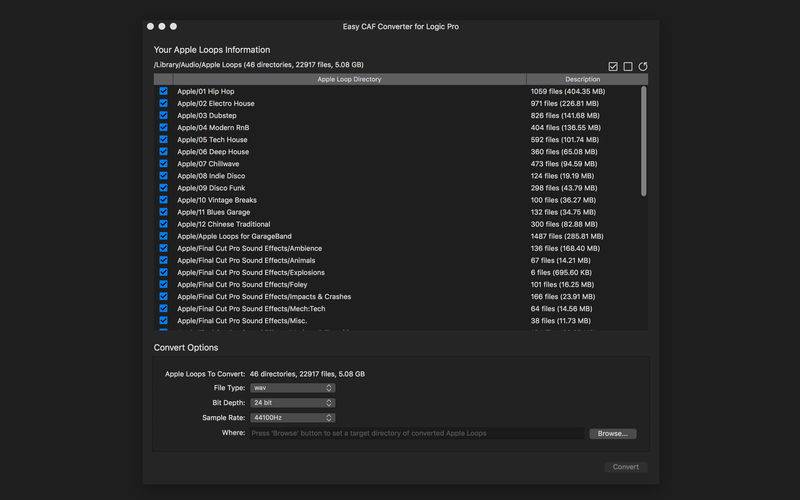
Task: Select the Apple/01 Hip Hop row text
Action: (x=206, y=91)
